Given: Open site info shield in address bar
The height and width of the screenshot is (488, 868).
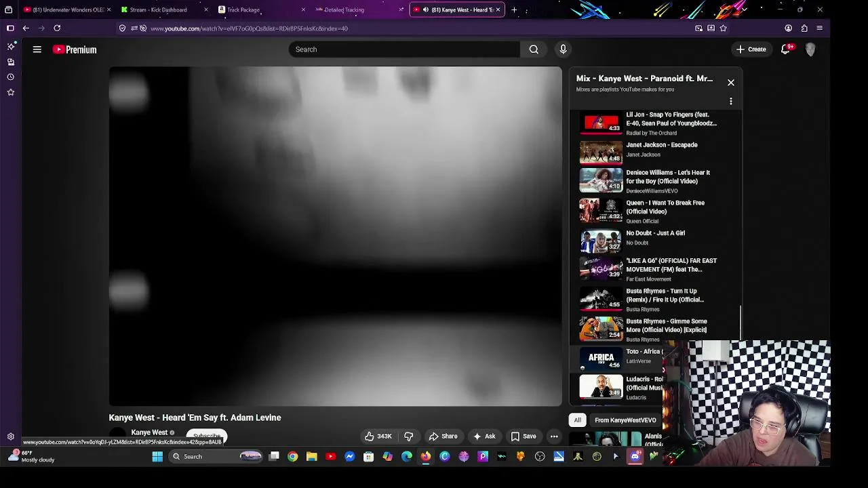Looking at the screenshot, I should [122, 28].
